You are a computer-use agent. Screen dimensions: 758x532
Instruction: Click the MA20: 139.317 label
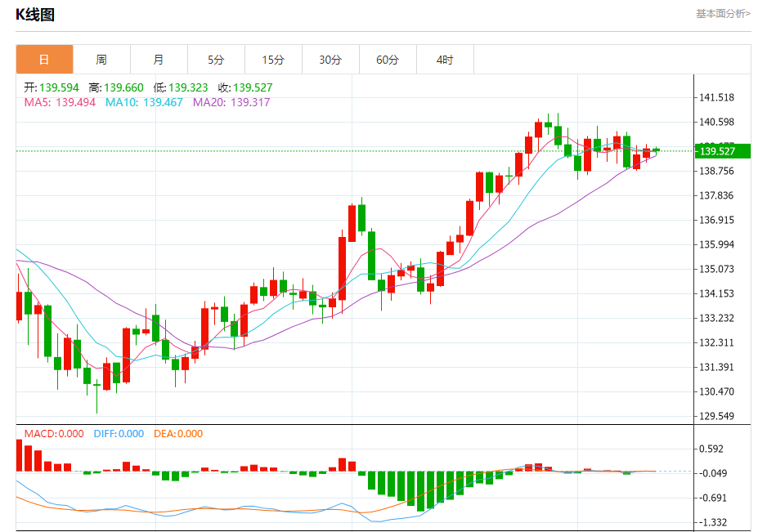click(x=231, y=102)
